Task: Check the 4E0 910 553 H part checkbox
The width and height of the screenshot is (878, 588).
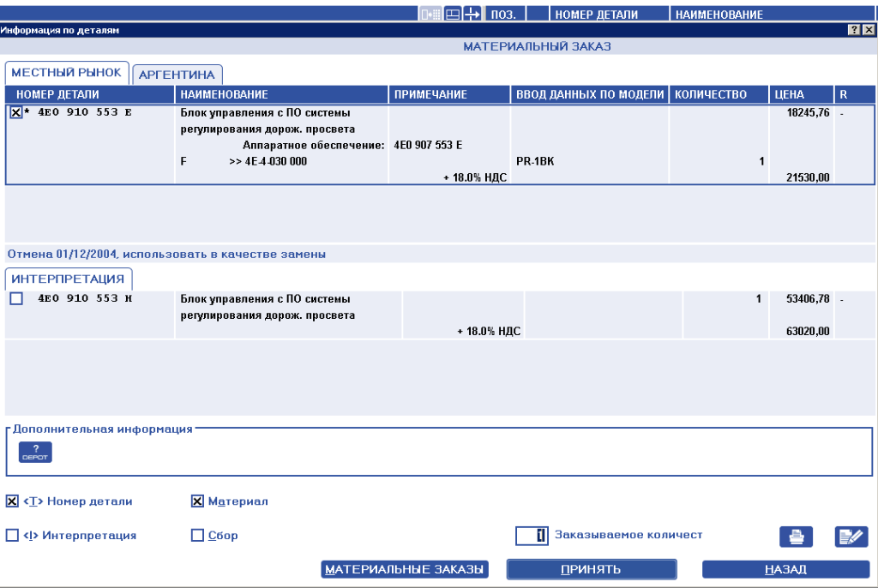Action: point(15,299)
